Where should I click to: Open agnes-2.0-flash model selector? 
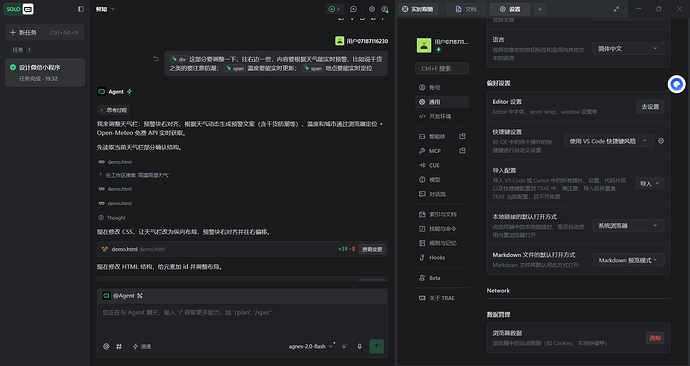tap(311, 347)
